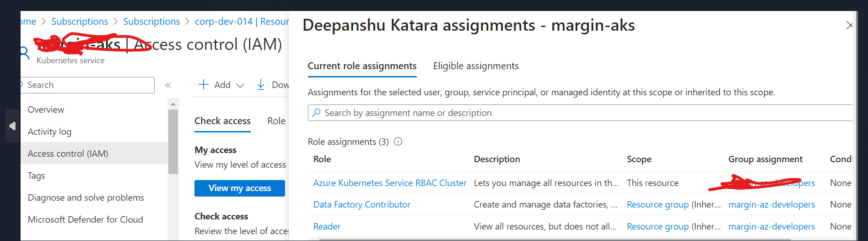The height and width of the screenshot is (241, 868).
Task: Select Access control (IAM) menu item
Action: pyautogui.click(x=94, y=153)
